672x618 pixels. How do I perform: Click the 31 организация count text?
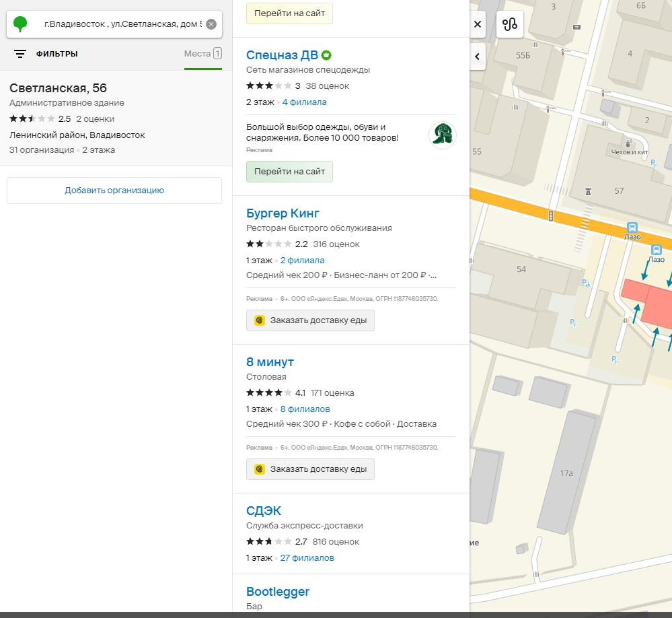click(42, 150)
